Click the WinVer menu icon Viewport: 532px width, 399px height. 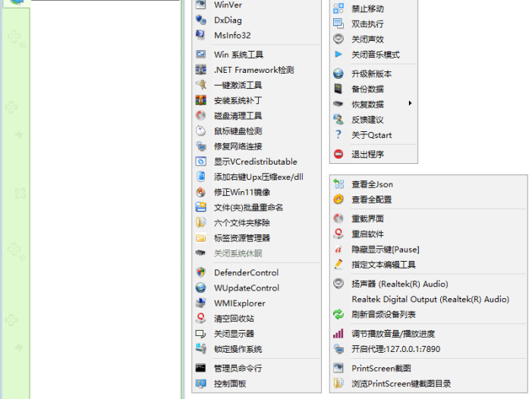[201, 5]
